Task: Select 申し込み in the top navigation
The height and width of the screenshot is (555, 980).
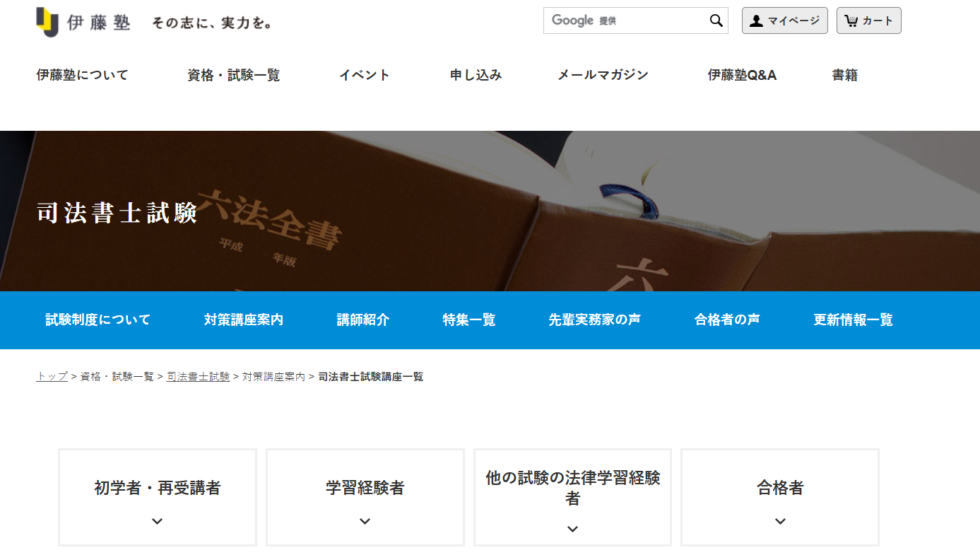Action: (x=476, y=75)
